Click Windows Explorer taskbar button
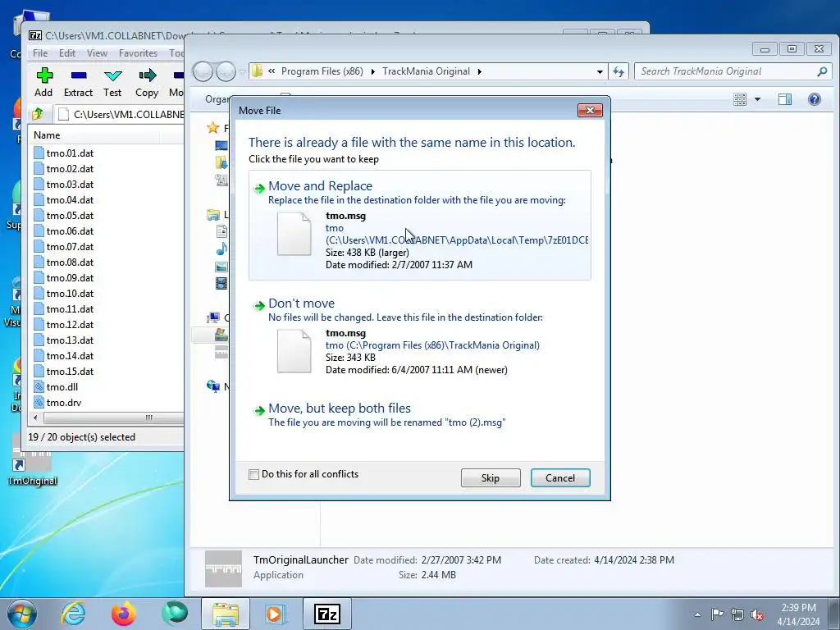The image size is (840, 630). point(226,614)
